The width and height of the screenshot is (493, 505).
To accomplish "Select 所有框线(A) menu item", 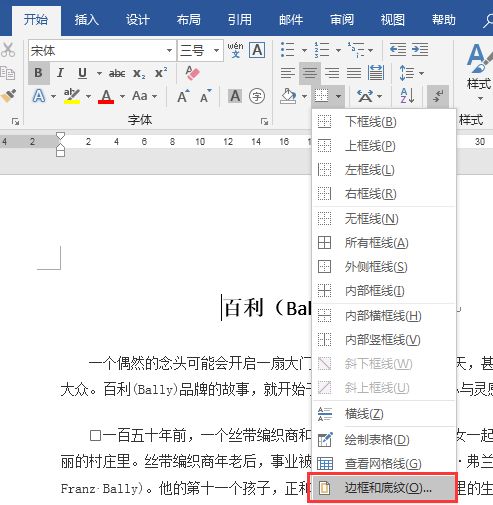I will click(384, 243).
